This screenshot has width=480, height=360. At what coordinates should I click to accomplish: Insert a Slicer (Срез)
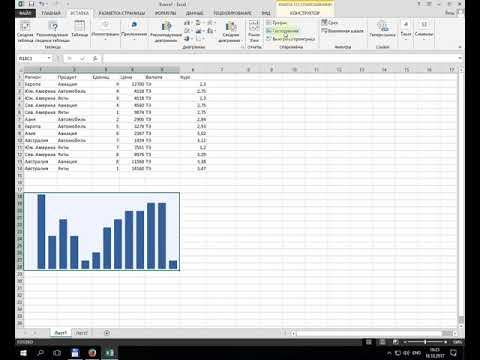coord(330,23)
